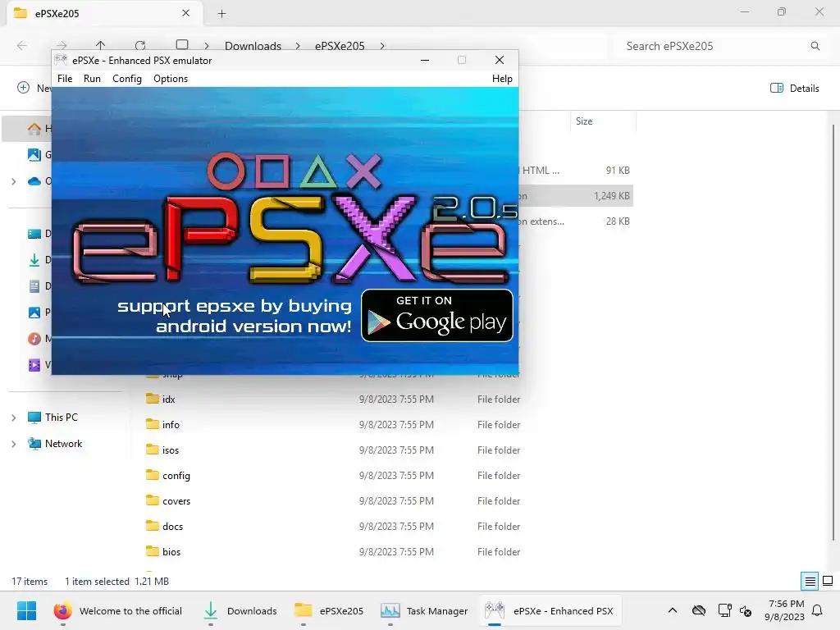Close the ePSXe emulator window
Viewport: 840px width, 630px height.
tap(500, 60)
